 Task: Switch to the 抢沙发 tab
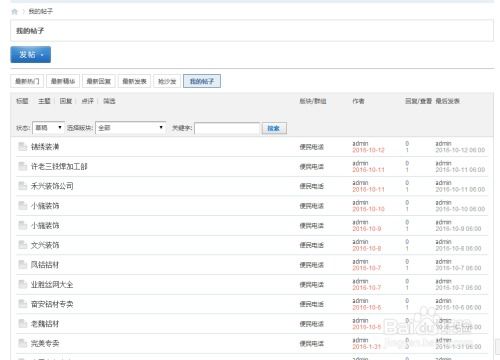coord(167,81)
